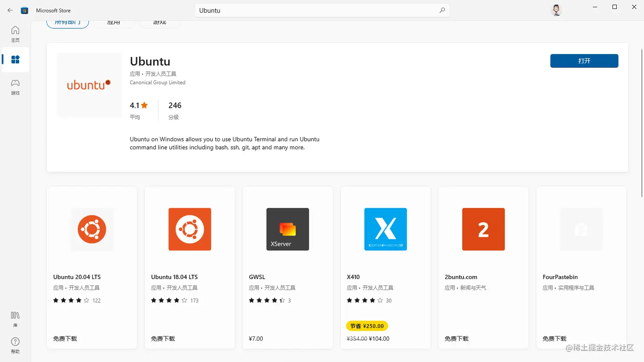
Task: Open the FourPastebin title
Action: [560, 277]
